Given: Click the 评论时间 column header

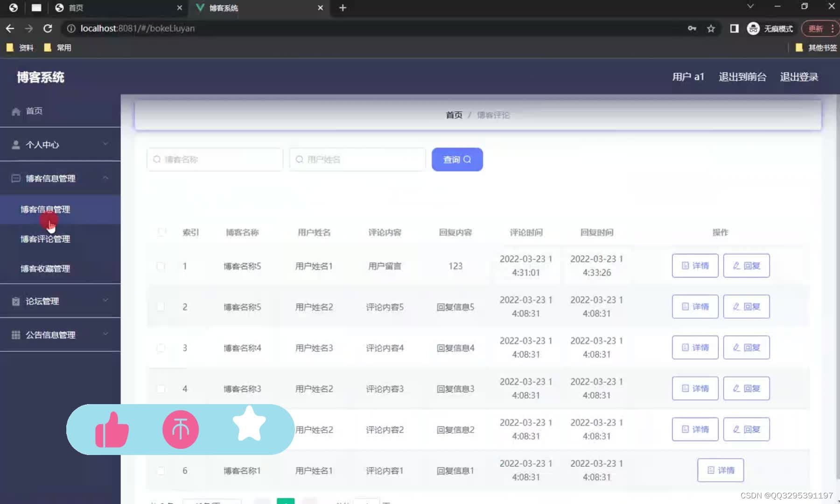Looking at the screenshot, I should (x=526, y=232).
